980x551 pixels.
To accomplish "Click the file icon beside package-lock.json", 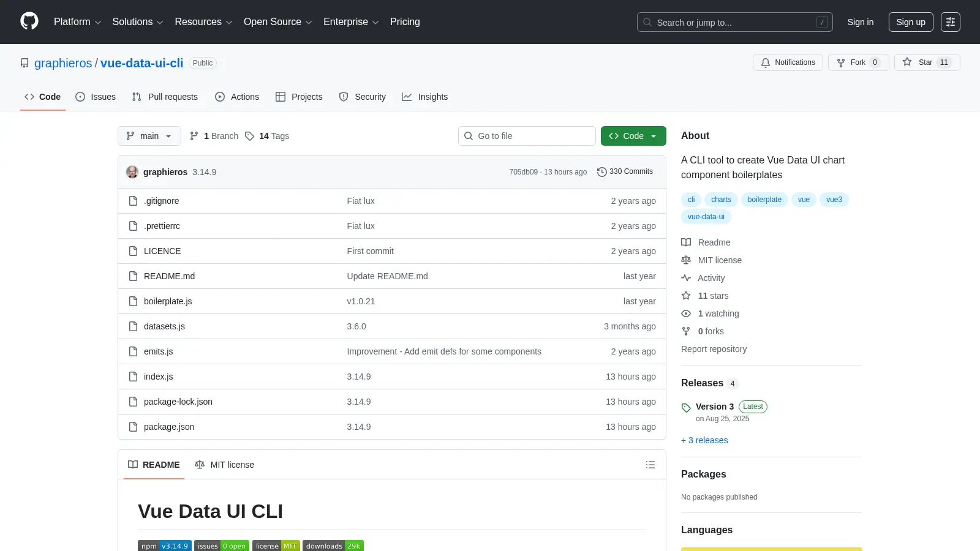I will click(133, 402).
